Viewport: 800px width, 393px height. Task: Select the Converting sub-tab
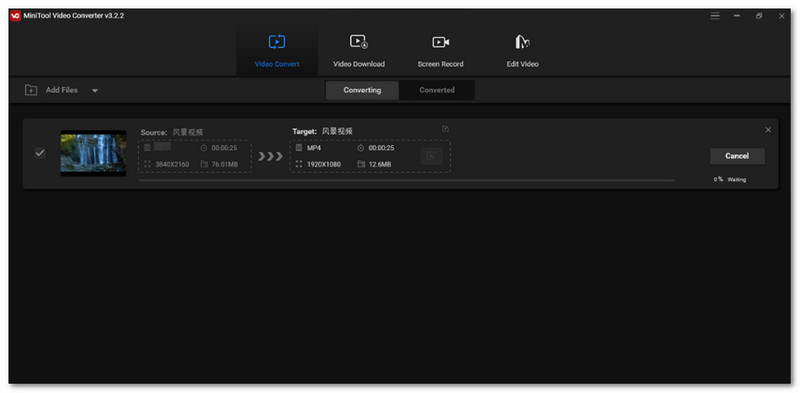click(x=362, y=90)
